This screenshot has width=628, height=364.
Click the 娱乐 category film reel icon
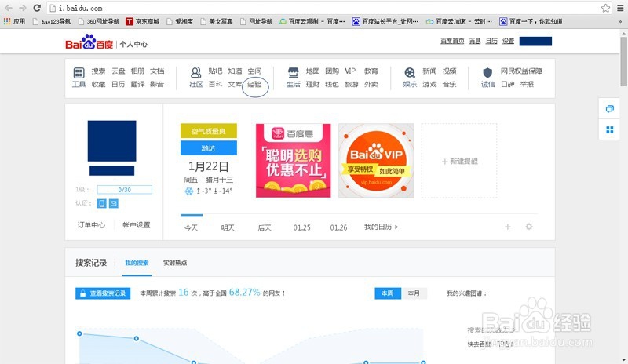pos(410,72)
